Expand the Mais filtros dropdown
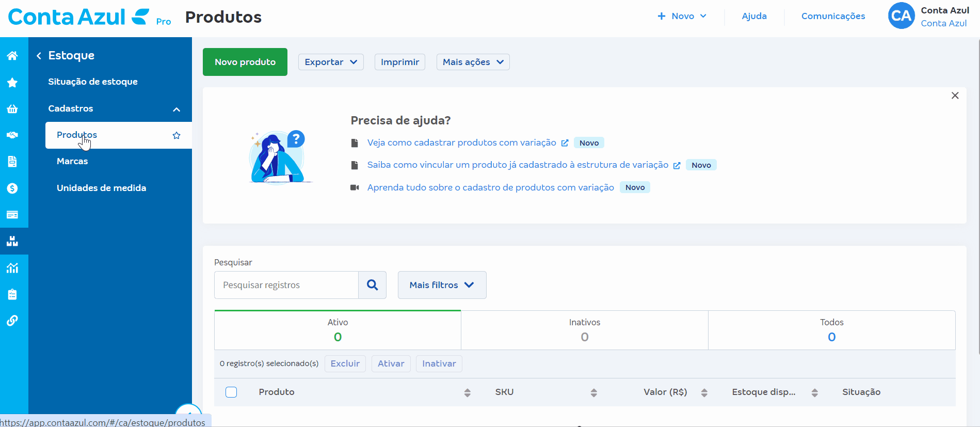Viewport: 980px width, 427px height. pyautogui.click(x=442, y=285)
